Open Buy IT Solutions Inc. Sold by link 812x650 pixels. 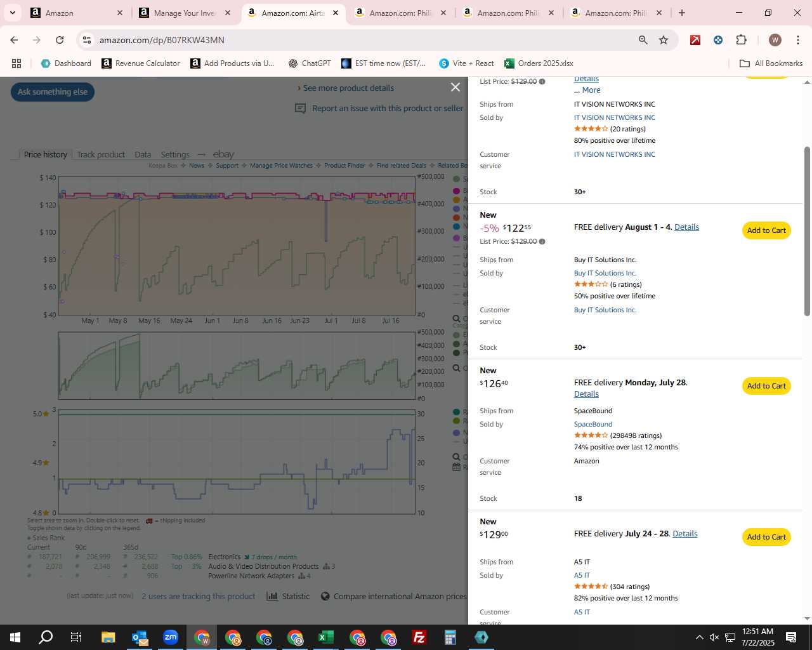pyautogui.click(x=605, y=274)
